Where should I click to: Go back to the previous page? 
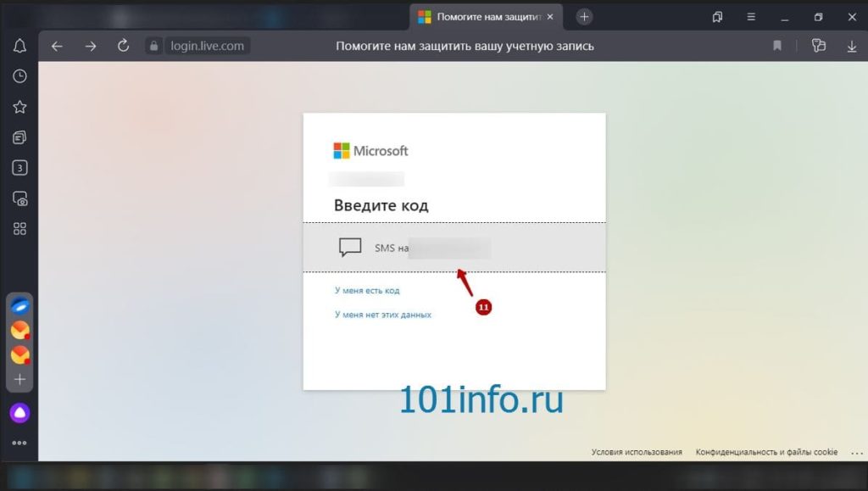[57, 46]
